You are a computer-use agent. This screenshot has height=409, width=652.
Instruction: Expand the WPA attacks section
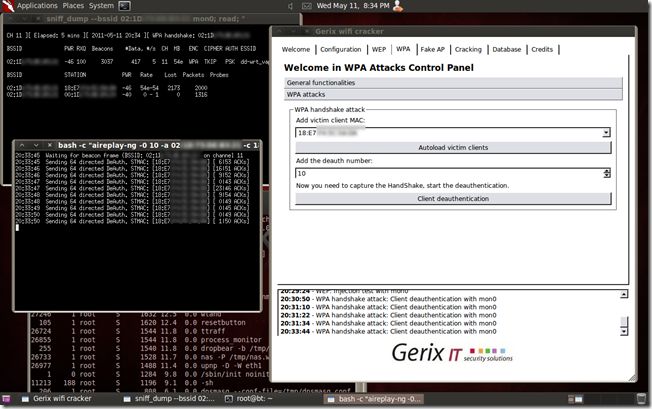[453, 94]
